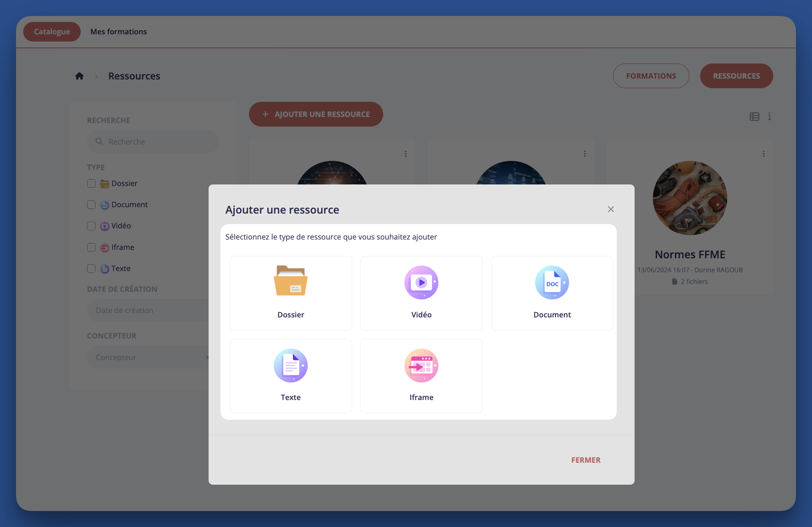Switch to FORMATIONS view

[x=651, y=76]
